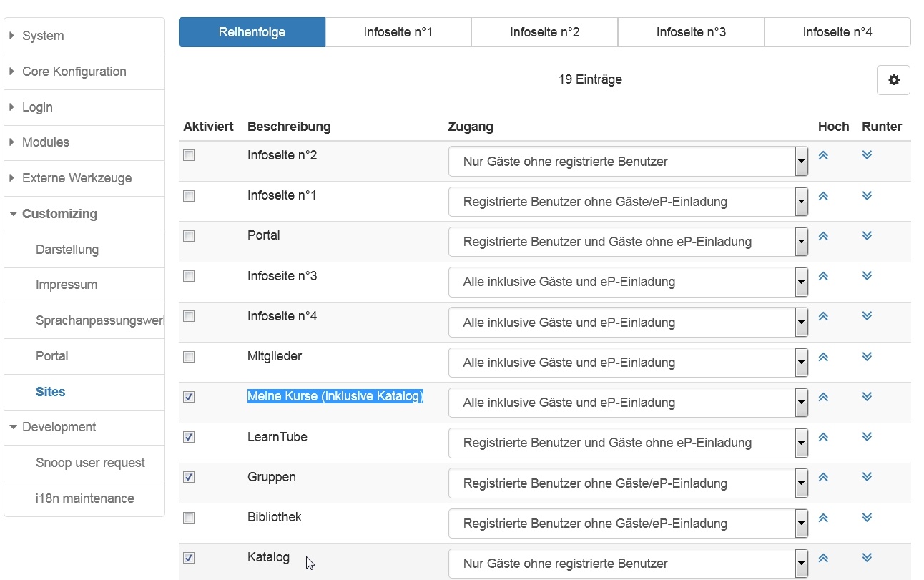This screenshot has width=924, height=580.
Task: Switch to the Infoseite n°3 tab
Action: tap(691, 32)
